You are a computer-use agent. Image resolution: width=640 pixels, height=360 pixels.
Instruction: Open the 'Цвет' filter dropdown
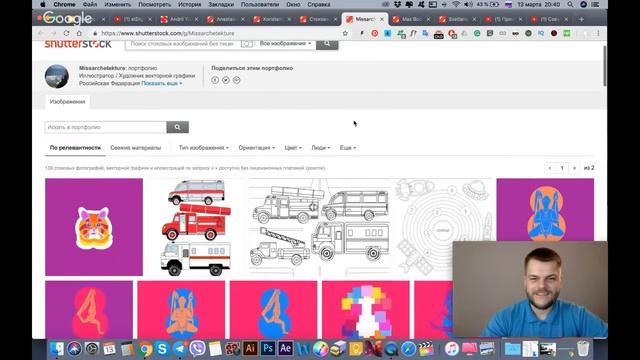(x=293, y=148)
